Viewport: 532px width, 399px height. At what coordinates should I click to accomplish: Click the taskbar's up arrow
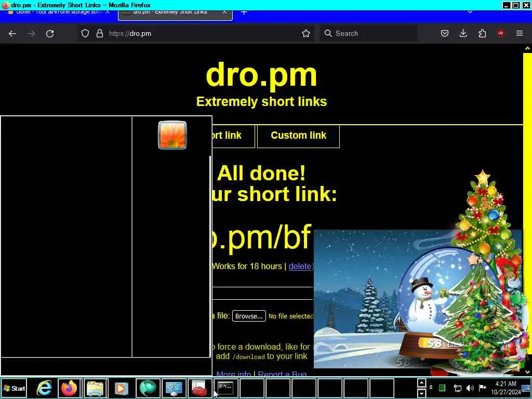pyautogui.click(x=421, y=383)
